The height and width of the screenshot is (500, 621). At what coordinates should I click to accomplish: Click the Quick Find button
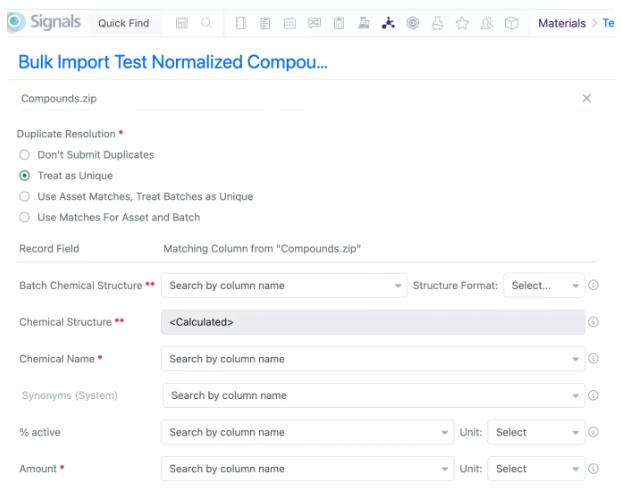[123, 23]
